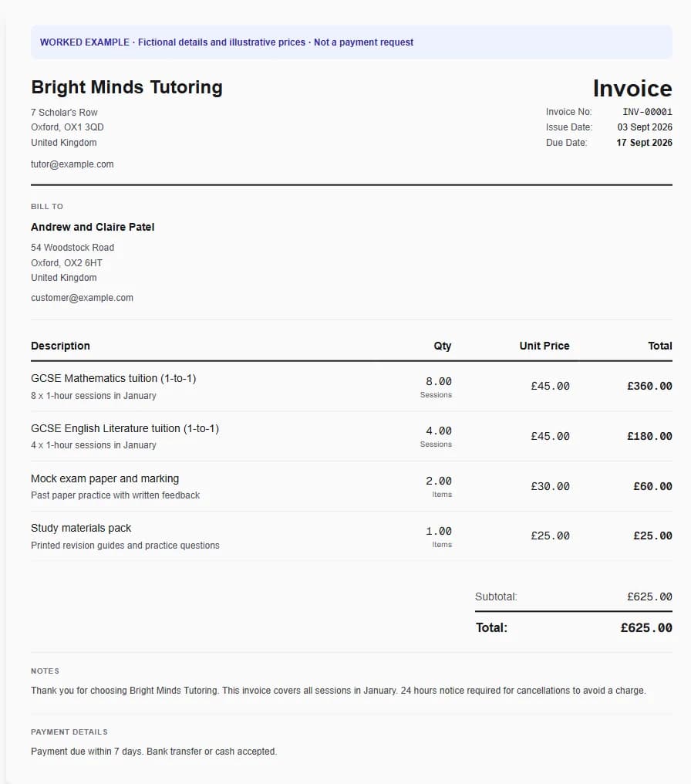691x784 pixels.
Task: Click the unit price £30.00
Action: tap(550, 486)
